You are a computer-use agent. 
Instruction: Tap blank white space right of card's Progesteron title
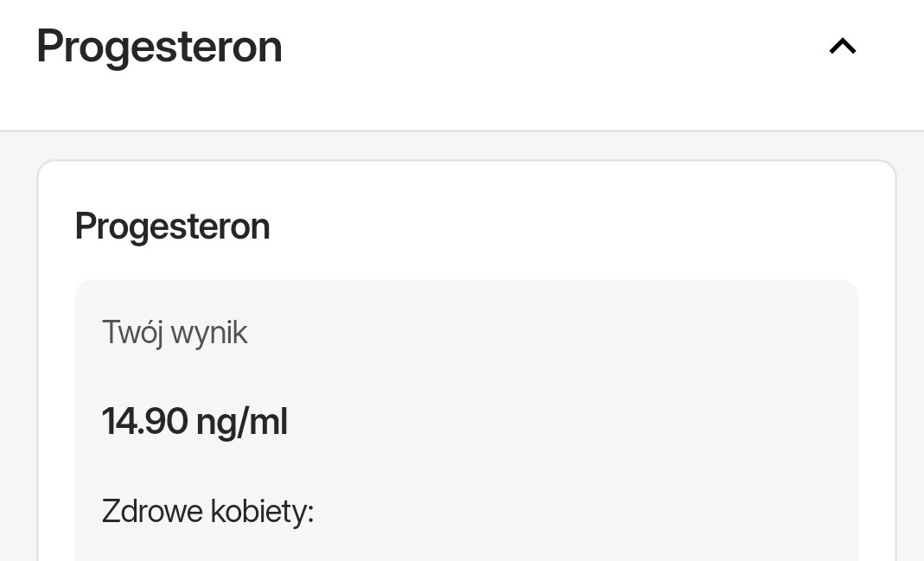[562, 226]
